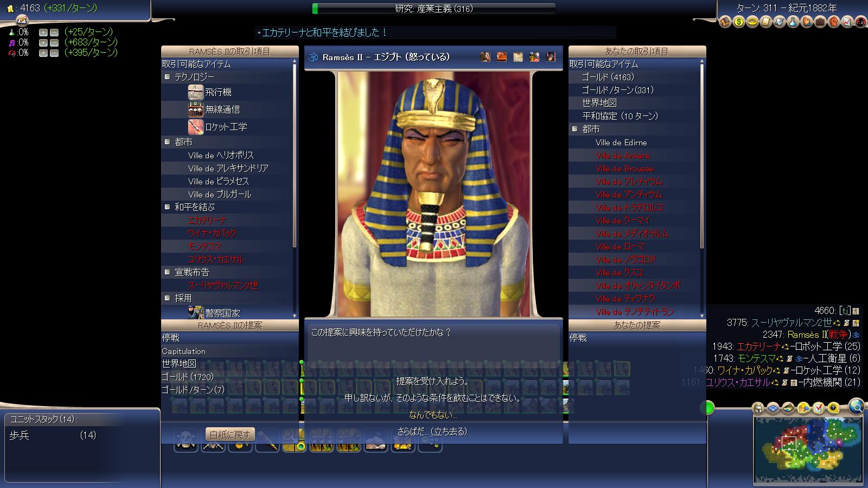Screen dimensions: 868x488
Task: Open the financial advisor dollar icon
Action: [739, 22]
